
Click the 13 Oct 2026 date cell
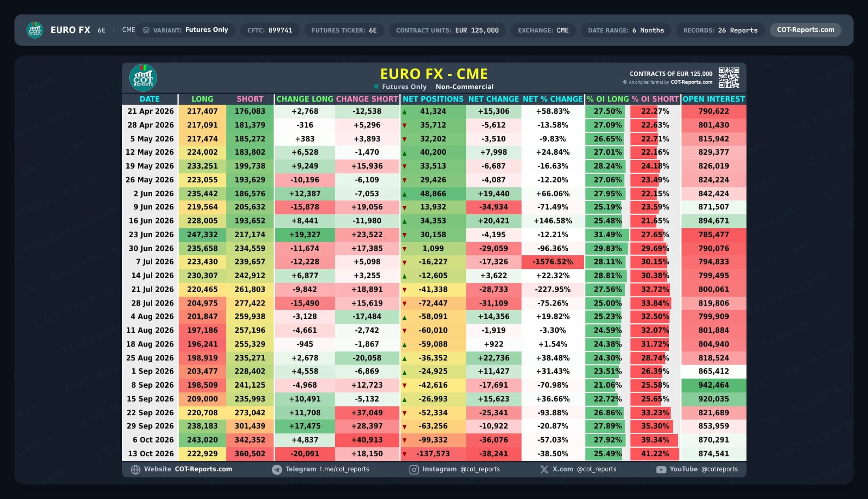150,454
